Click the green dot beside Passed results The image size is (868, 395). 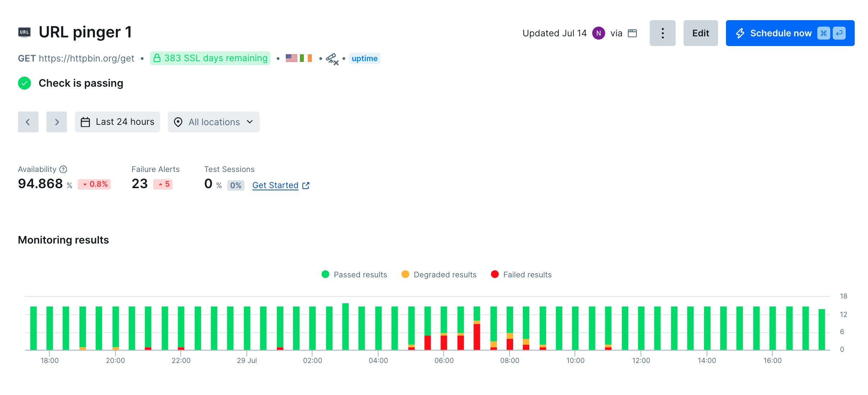[x=325, y=274]
